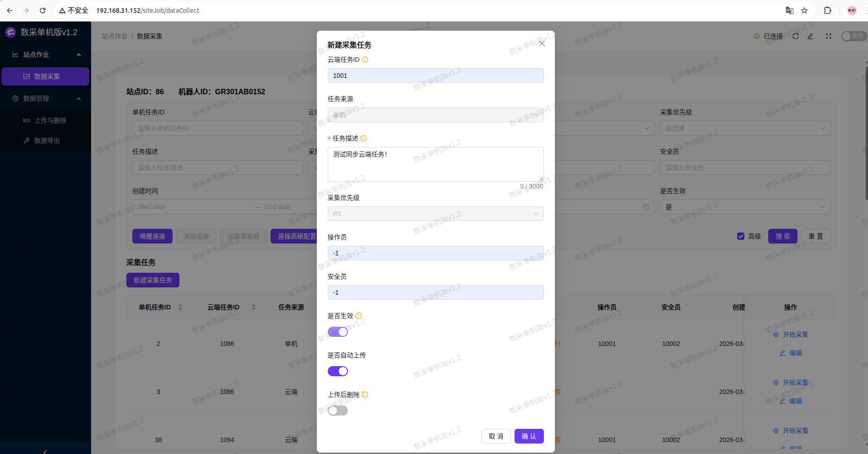This screenshot has width=868, height=454.
Task: Click the 请输入安全员 filter input
Action: (745, 168)
